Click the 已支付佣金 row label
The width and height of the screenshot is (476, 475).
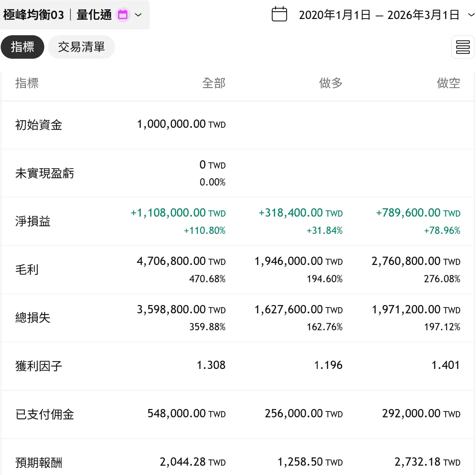45,415
